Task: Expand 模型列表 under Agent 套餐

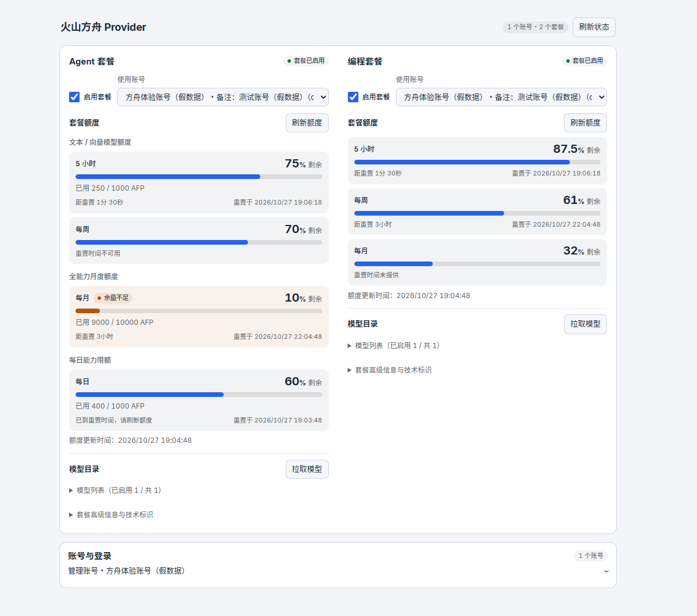Action: coord(116,490)
